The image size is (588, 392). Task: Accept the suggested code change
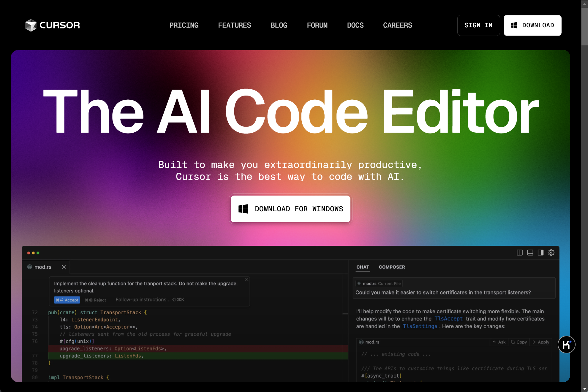67,300
